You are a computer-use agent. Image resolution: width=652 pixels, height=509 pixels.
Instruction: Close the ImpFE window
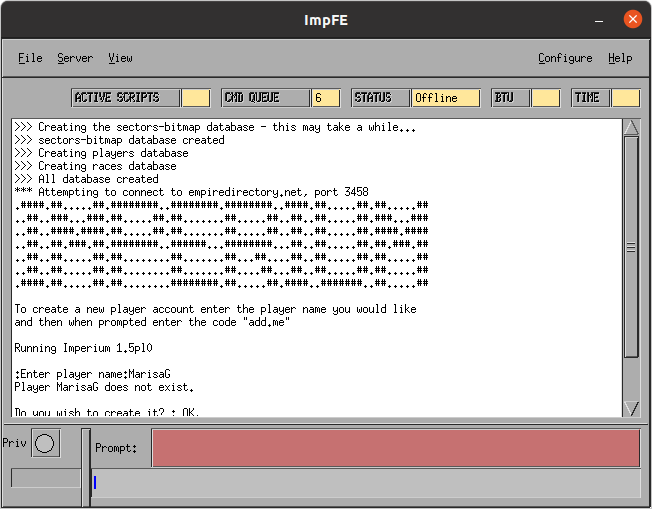[x=632, y=19]
